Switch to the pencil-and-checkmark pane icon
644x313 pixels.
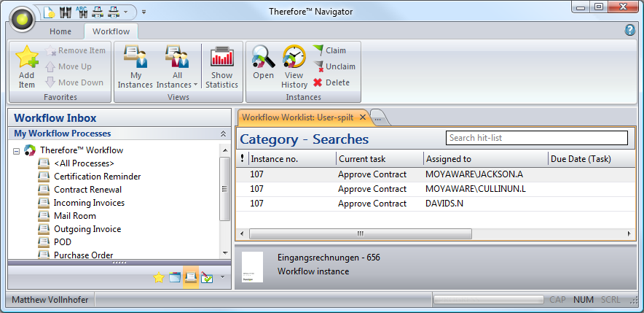coord(207,278)
